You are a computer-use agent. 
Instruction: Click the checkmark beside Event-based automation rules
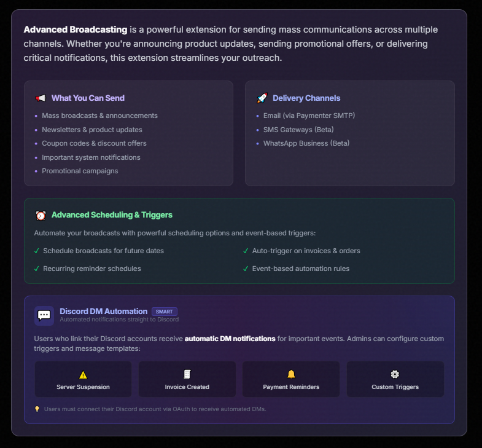(x=246, y=269)
